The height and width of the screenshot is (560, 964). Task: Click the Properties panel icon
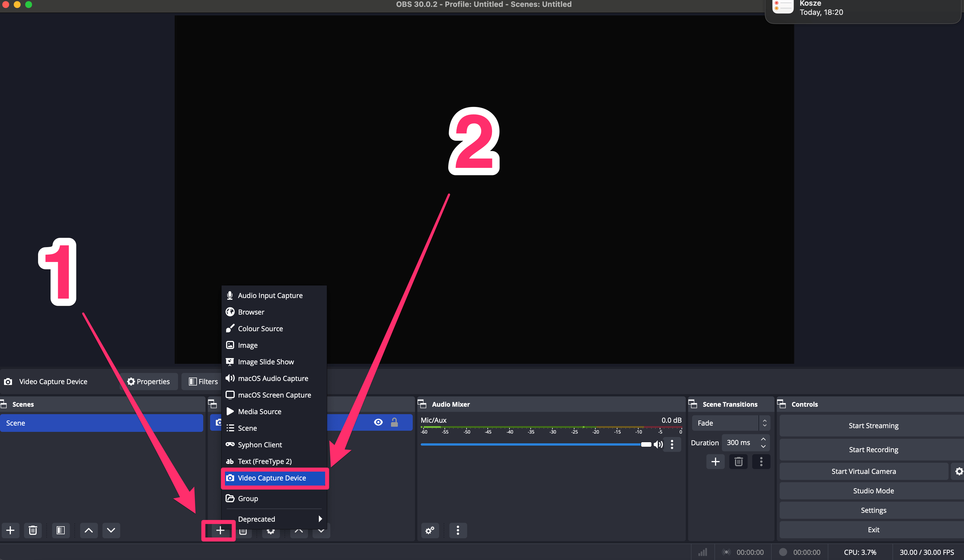(x=131, y=381)
